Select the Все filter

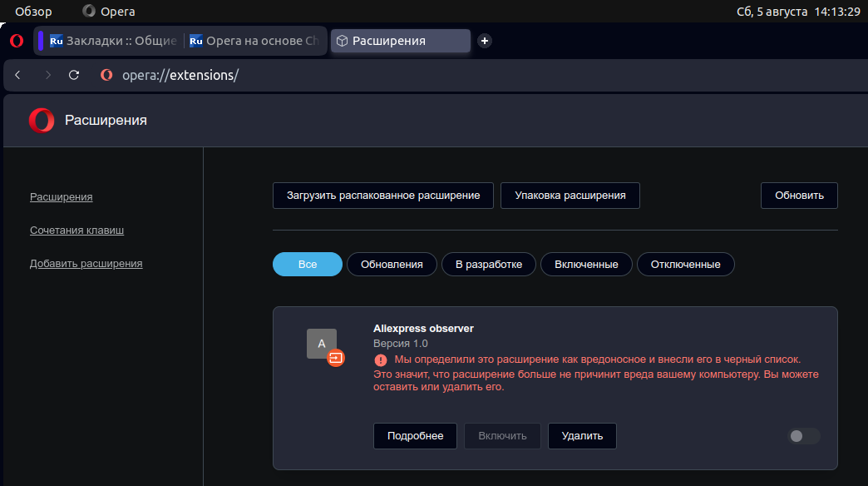click(x=308, y=265)
